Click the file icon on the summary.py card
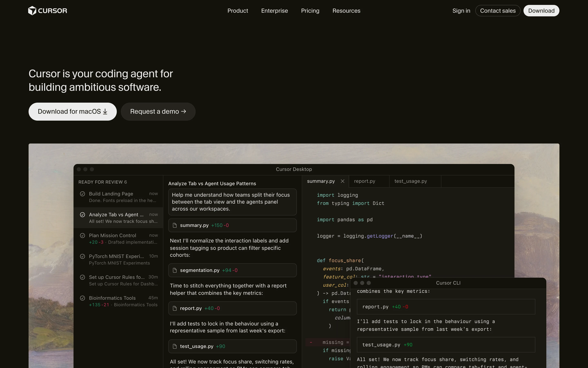Screen dimensions: 588x368 pyautogui.click(x=175, y=225)
